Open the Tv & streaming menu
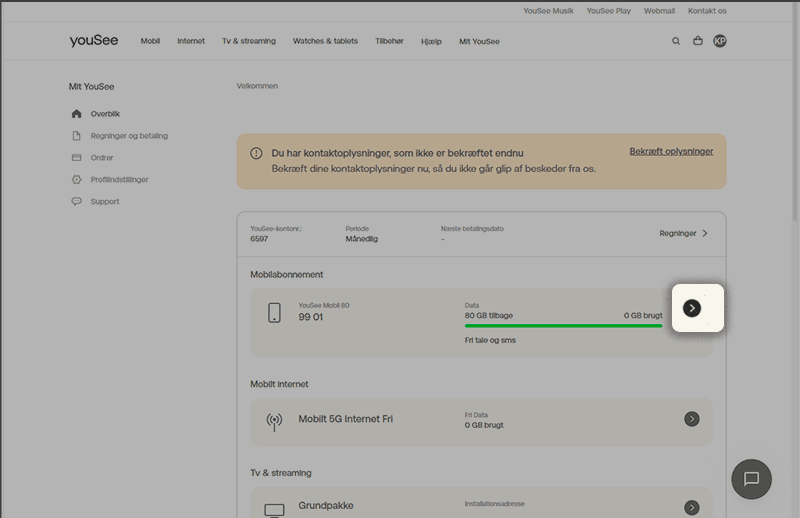 (x=248, y=41)
